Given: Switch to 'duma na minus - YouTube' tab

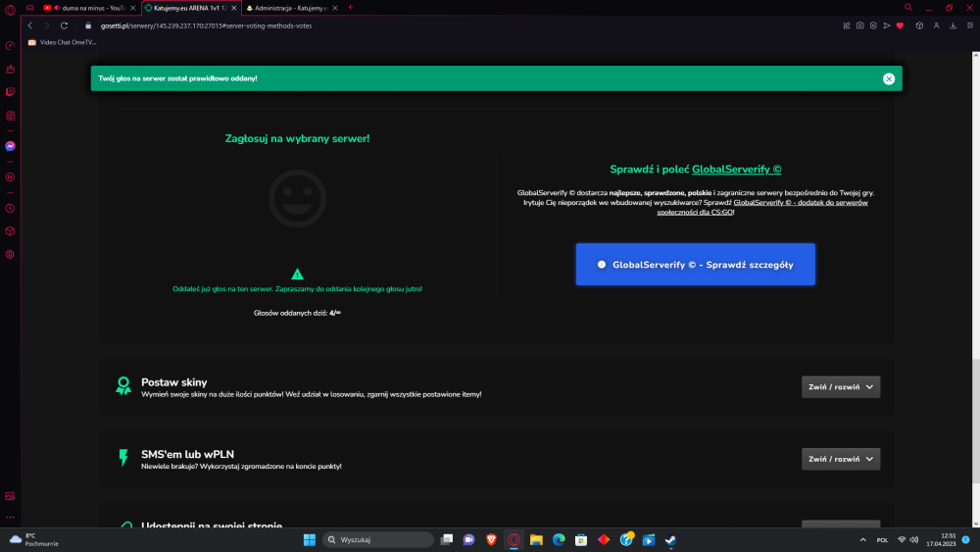Looking at the screenshot, I should (x=87, y=8).
